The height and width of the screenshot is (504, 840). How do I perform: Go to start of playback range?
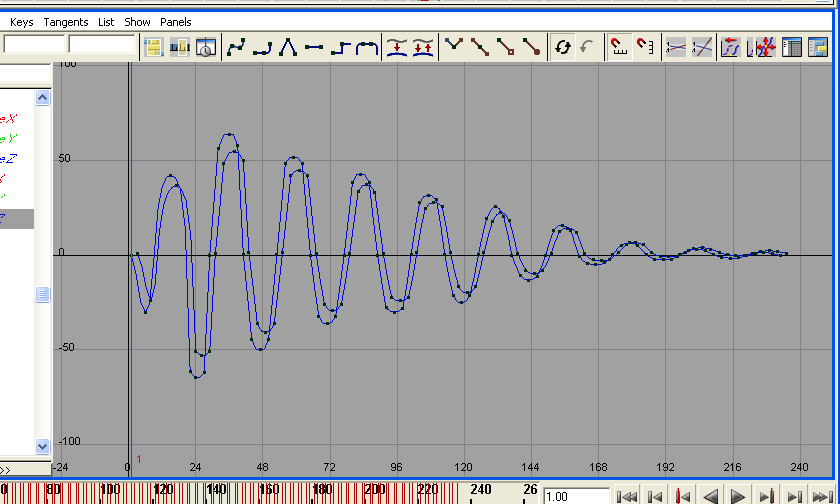click(x=626, y=497)
